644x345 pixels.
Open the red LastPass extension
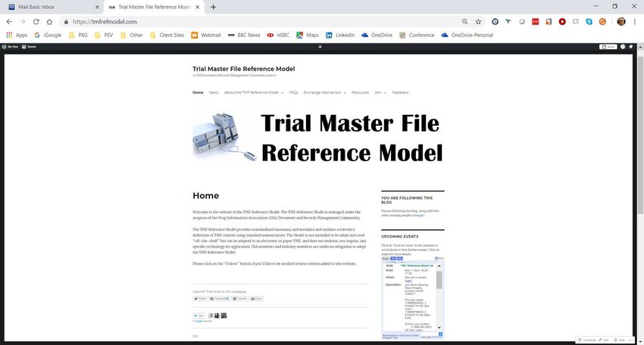535,22
